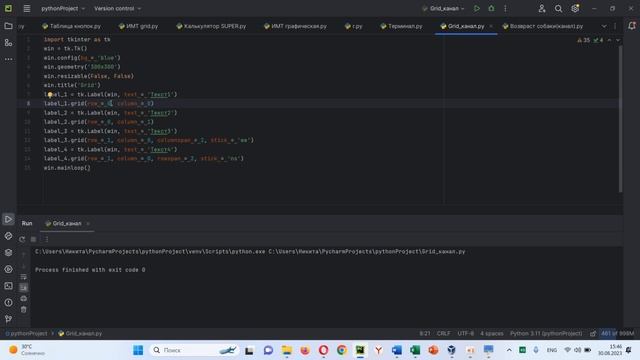
Task: Switch to the ИМТ grid.py tab
Action: click(x=138, y=26)
